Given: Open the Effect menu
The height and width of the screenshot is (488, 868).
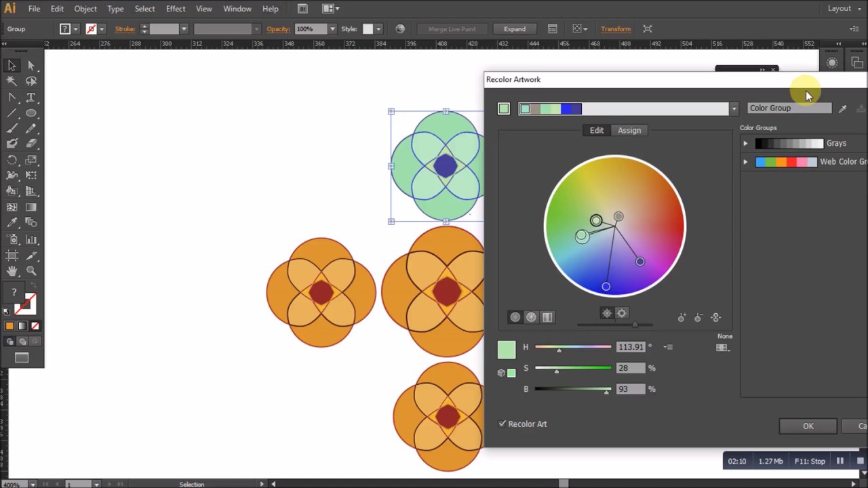Looking at the screenshot, I should [x=176, y=9].
